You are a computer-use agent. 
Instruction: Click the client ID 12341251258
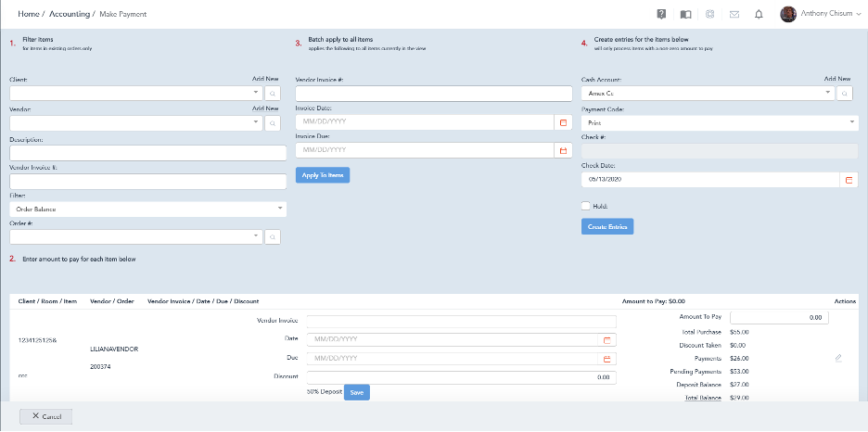(x=38, y=340)
